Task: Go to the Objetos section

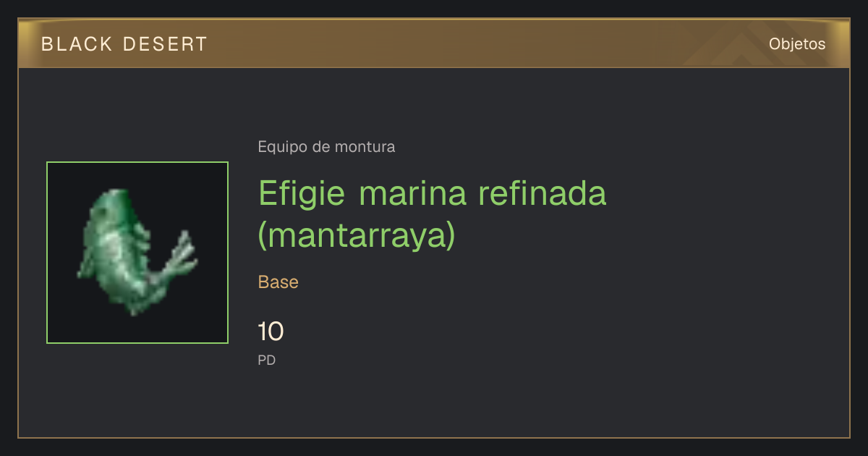Action: 797,44
